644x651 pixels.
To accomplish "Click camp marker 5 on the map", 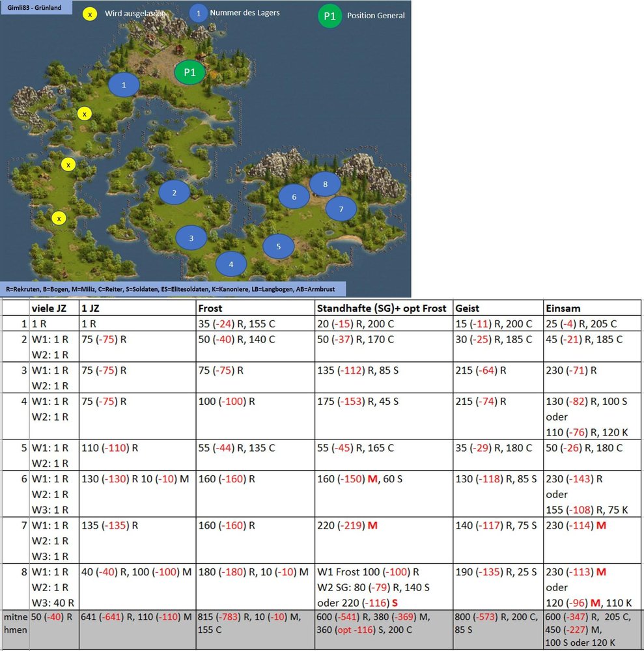I will (x=279, y=246).
